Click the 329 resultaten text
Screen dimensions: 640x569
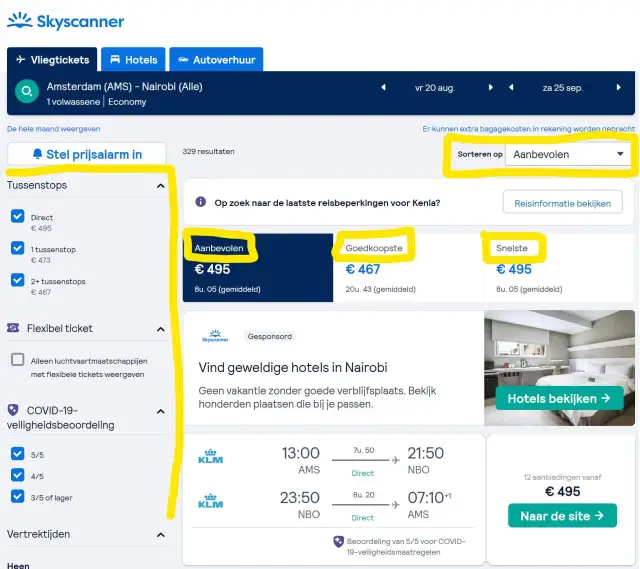pos(209,151)
